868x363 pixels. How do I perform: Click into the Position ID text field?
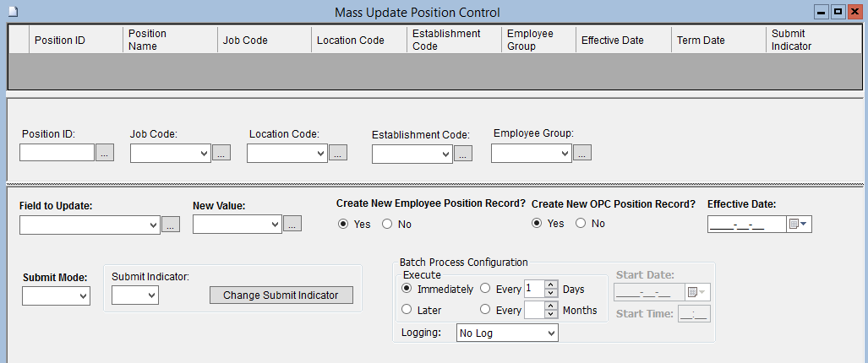click(x=57, y=153)
